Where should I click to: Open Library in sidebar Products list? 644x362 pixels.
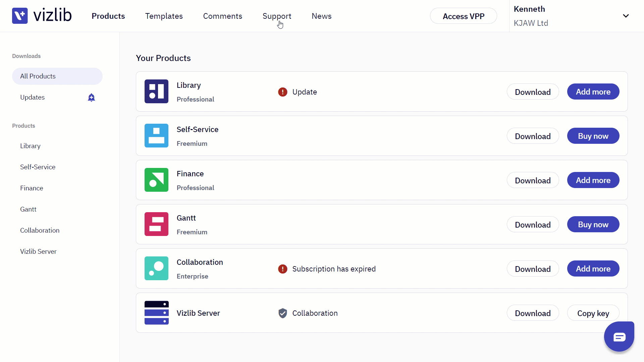click(30, 146)
